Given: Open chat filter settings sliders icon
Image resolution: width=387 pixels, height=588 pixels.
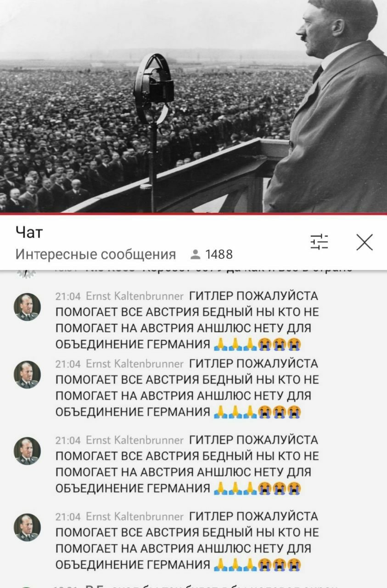Looking at the screenshot, I should (319, 242).
